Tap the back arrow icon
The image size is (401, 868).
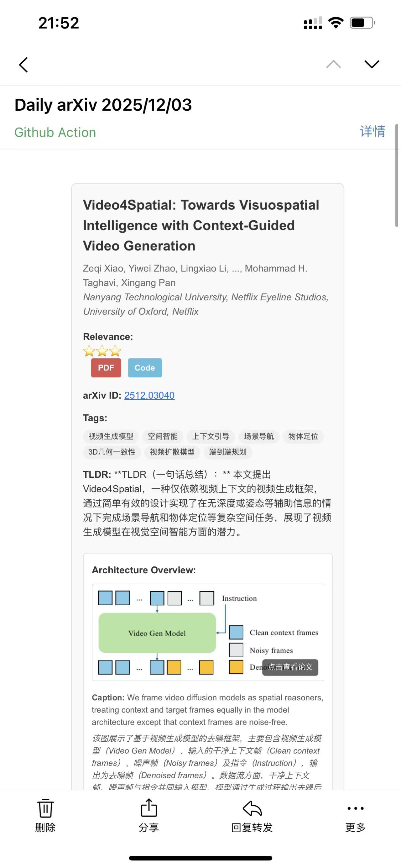pyautogui.click(x=23, y=65)
